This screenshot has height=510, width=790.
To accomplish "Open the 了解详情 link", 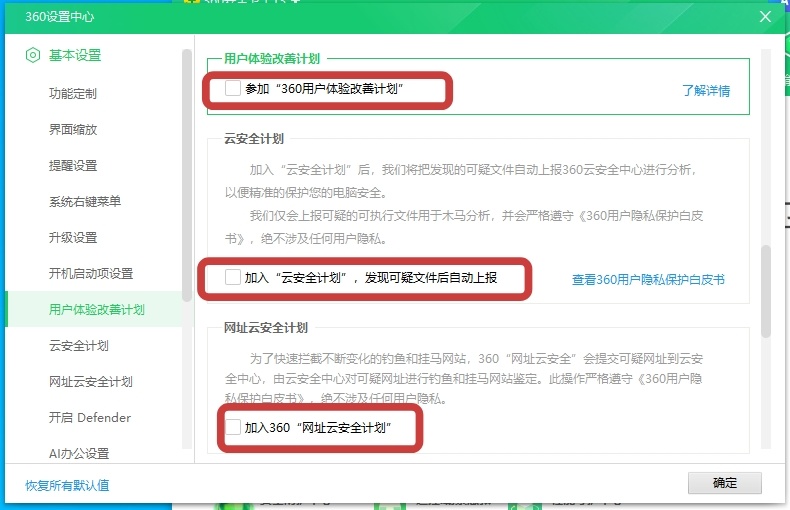I will pyautogui.click(x=706, y=91).
